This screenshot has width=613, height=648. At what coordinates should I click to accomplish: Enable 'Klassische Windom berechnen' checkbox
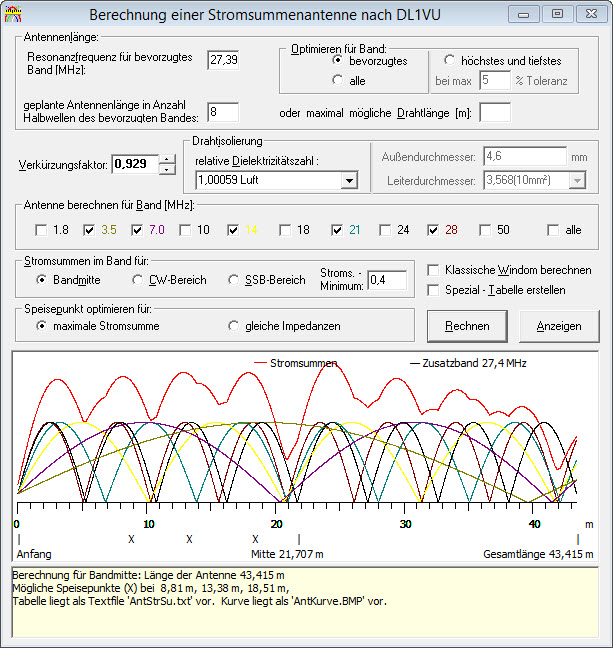[433, 270]
